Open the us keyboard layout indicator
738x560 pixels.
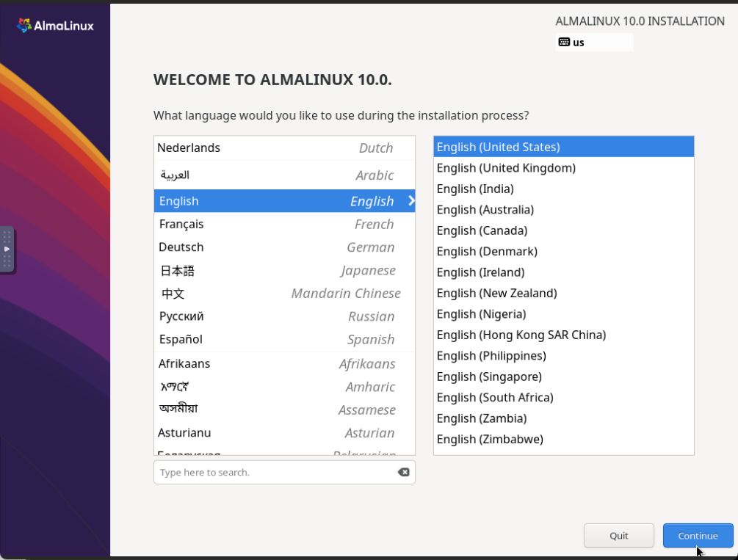pyautogui.click(x=595, y=43)
